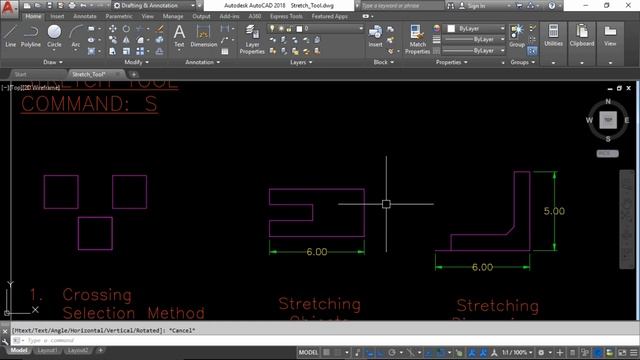This screenshot has width=640, height=360.
Task: Select the Line tool
Action: pos(11,36)
